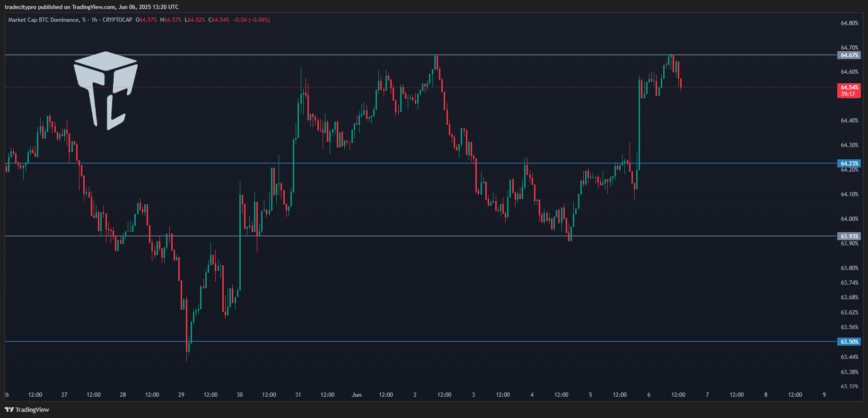Click the change value −0.04 (−0.06%)
Viewport: 868px width, 418px height.
click(251, 20)
